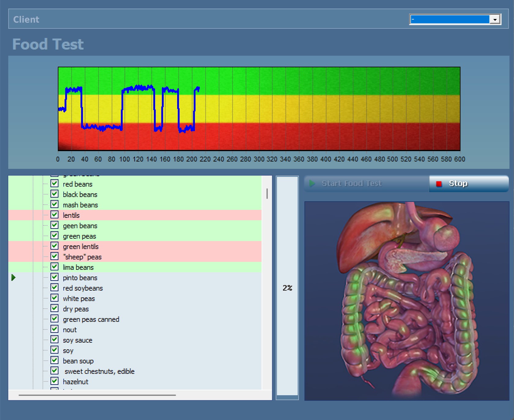Click the food list horizontal scrollbar
The height and width of the screenshot is (420, 514).
97,395
